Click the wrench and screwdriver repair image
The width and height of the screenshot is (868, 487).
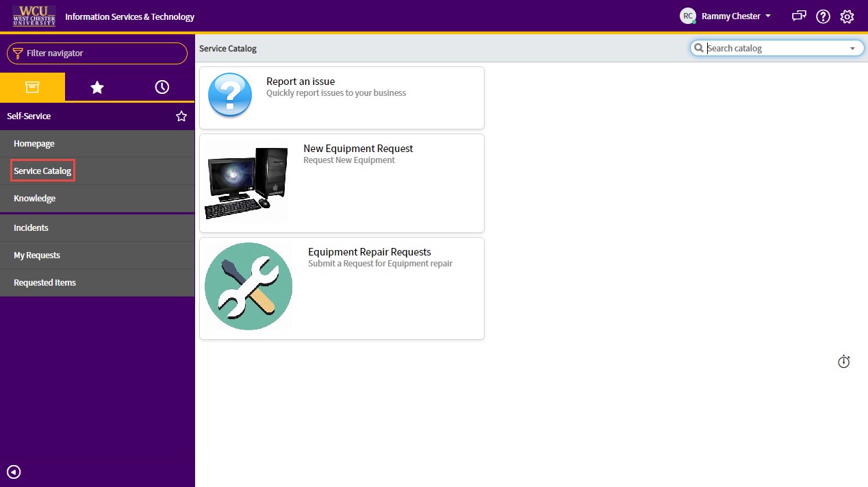(248, 286)
